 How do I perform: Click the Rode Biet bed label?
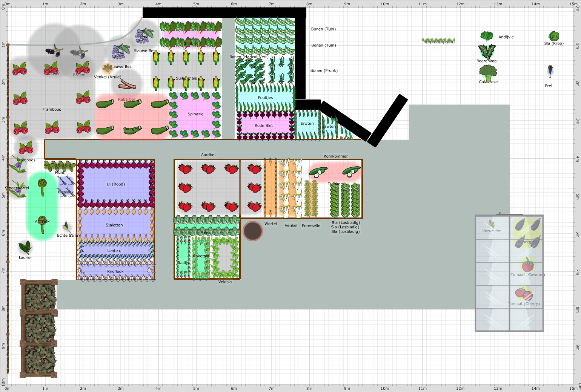pos(264,126)
